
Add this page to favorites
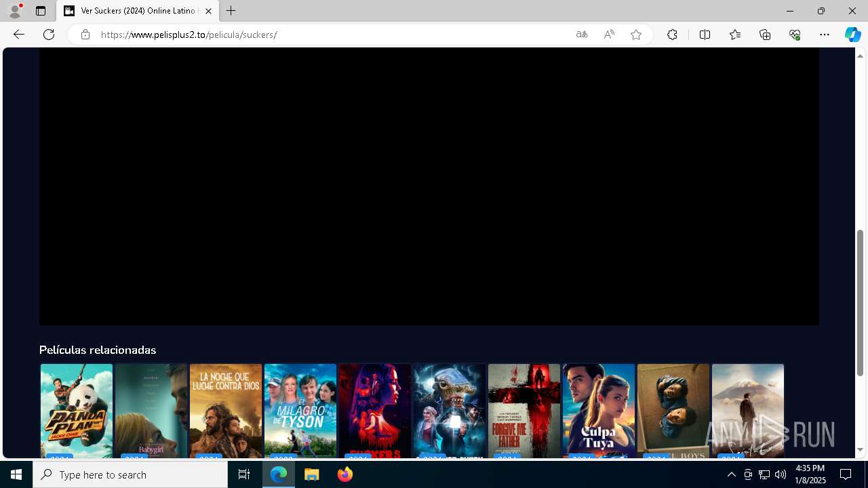point(636,35)
